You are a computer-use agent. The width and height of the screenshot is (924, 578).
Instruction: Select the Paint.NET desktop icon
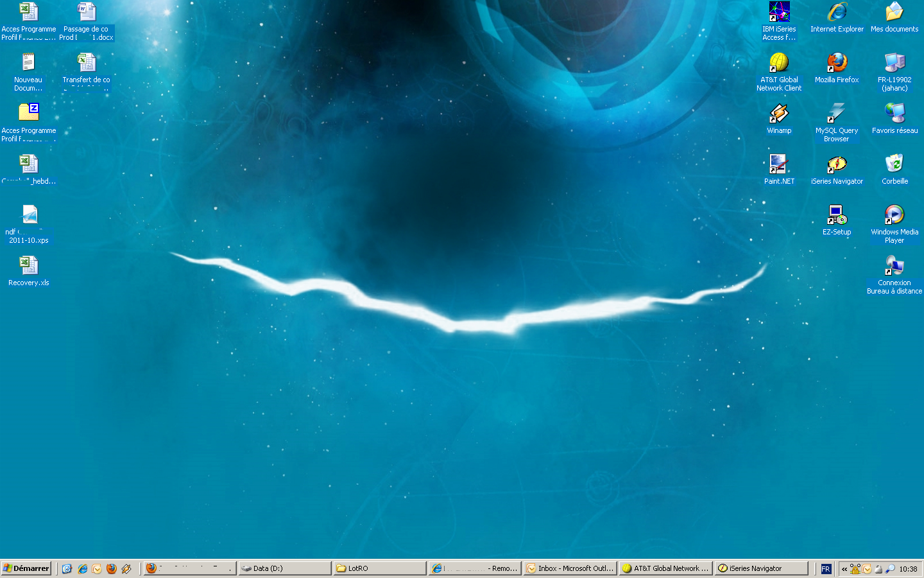pos(779,165)
